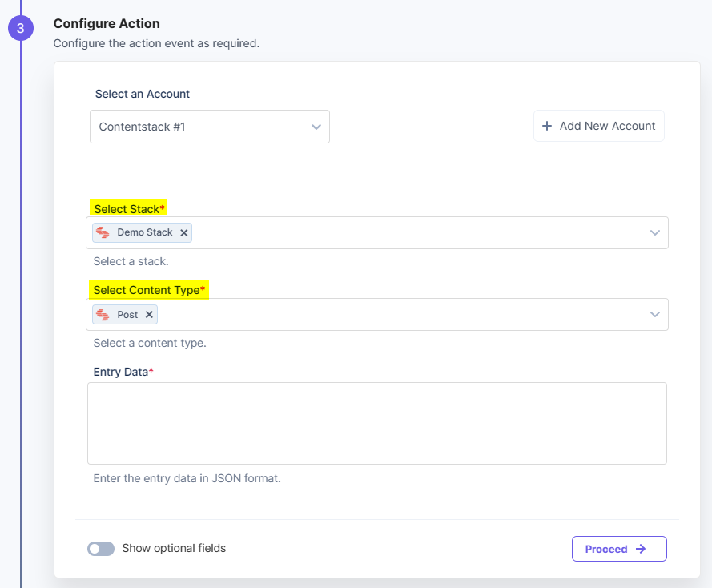The height and width of the screenshot is (588, 712).
Task: Remove the Demo Stack tag
Action: coord(184,232)
